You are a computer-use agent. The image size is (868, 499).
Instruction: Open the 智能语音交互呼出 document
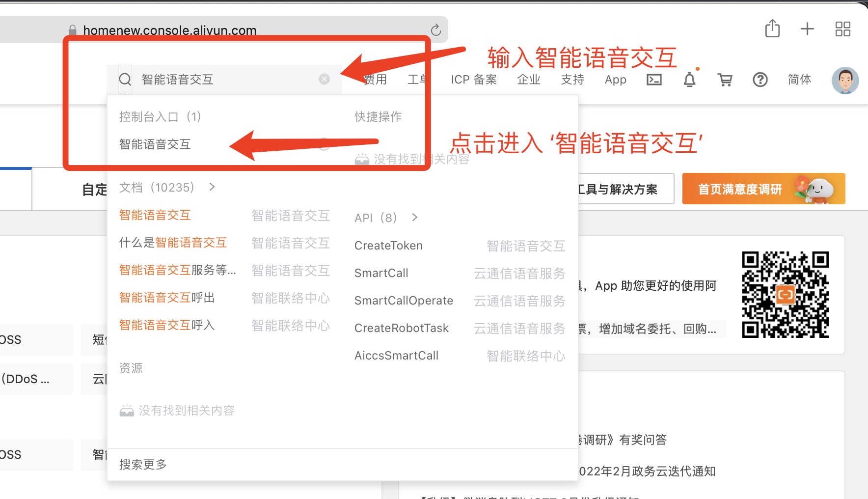click(167, 298)
